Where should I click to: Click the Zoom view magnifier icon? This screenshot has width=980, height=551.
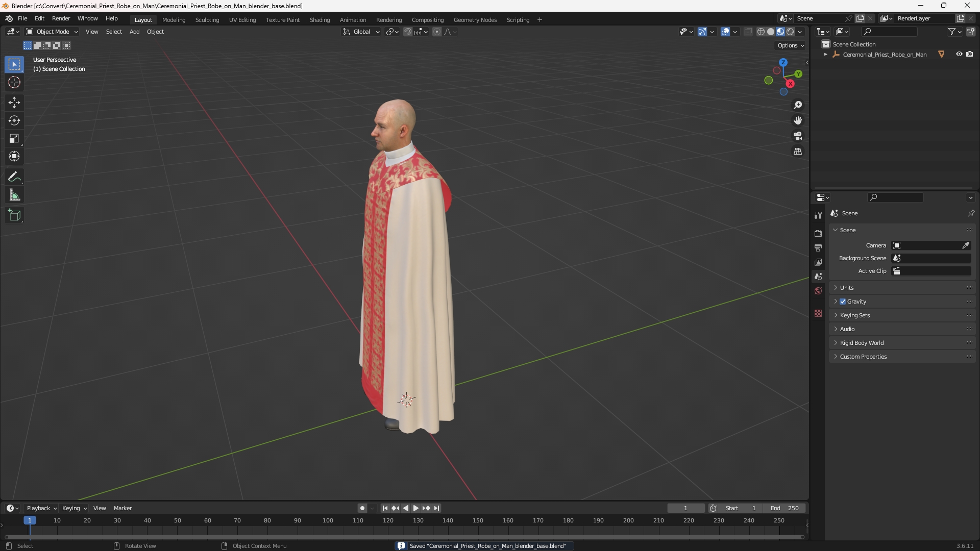click(x=798, y=105)
